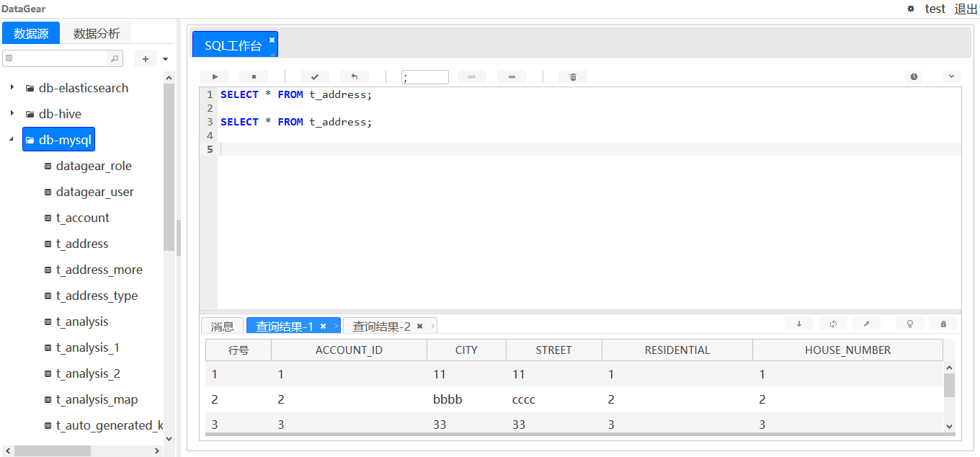Open the datagear_role table
This screenshot has width=980, height=457.
click(x=88, y=166)
